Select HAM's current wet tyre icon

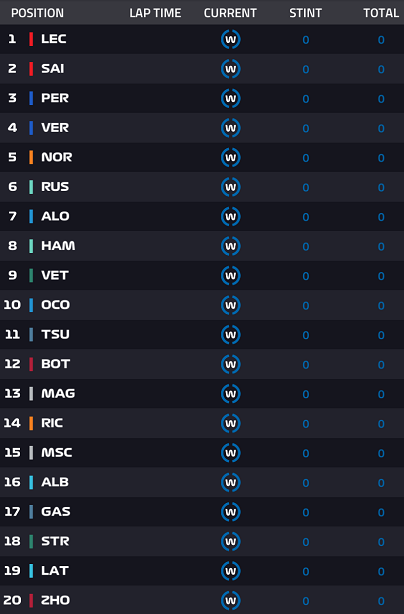[x=231, y=246]
